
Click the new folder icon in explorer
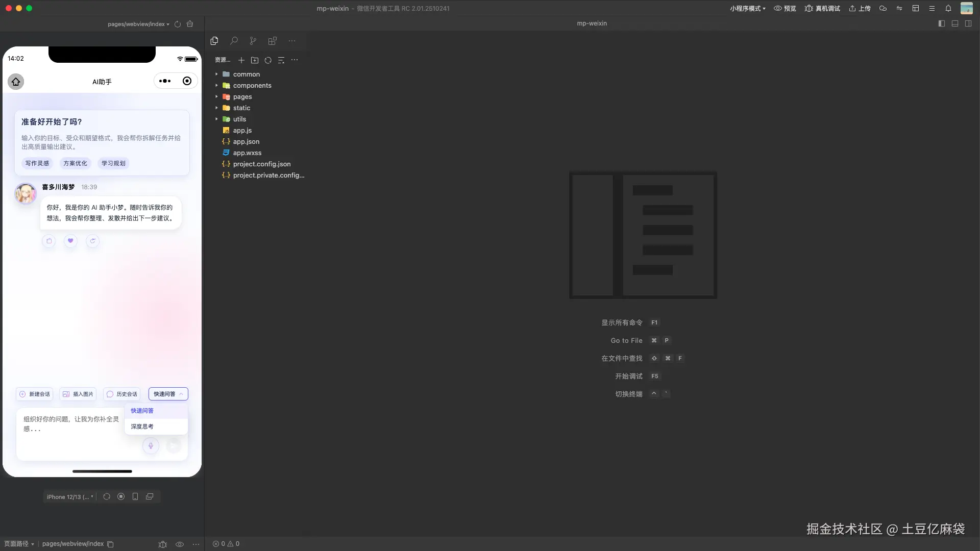[255, 60]
